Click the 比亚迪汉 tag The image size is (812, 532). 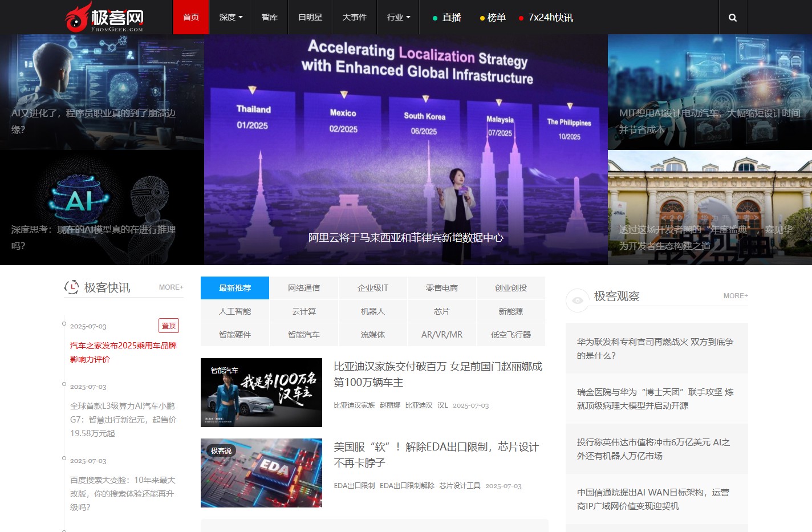click(x=419, y=405)
